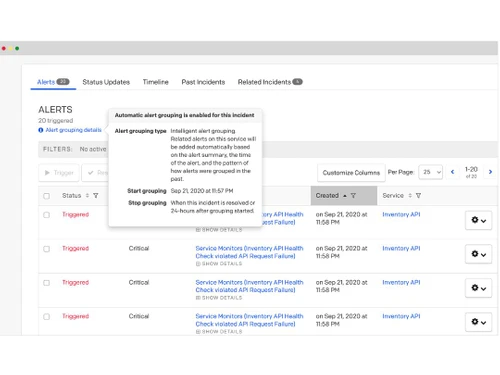Open the Alerts tab
500x375 pixels.
(53, 82)
